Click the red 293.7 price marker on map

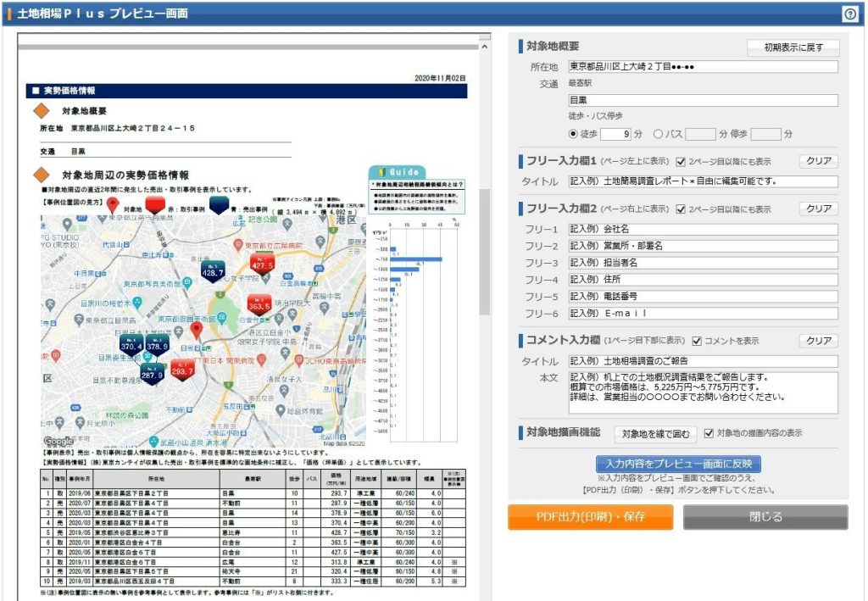pyautogui.click(x=182, y=370)
